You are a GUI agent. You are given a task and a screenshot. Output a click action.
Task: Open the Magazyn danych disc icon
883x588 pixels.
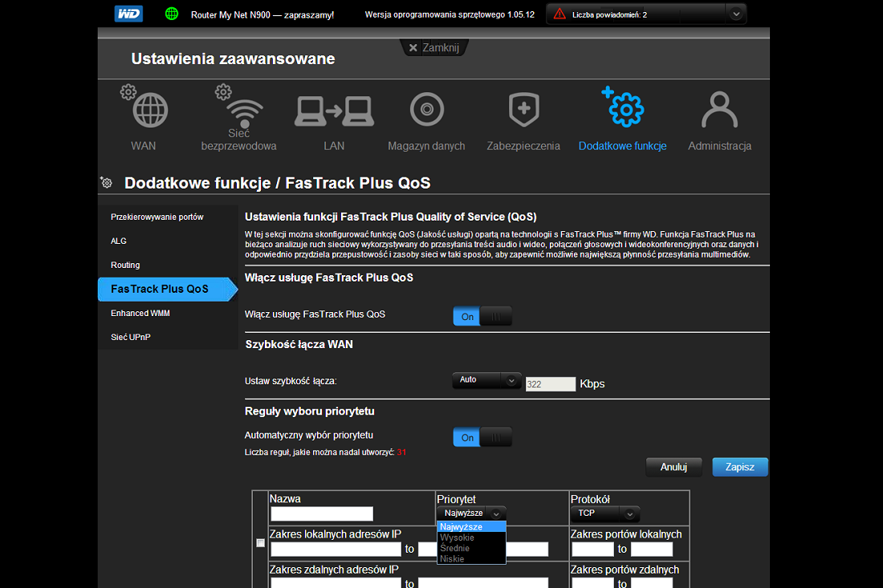click(x=427, y=109)
